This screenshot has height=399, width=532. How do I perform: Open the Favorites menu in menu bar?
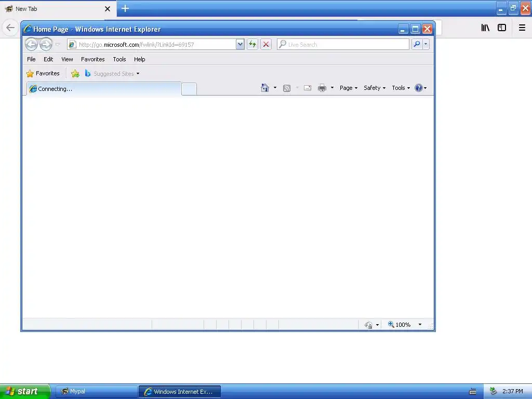92,59
